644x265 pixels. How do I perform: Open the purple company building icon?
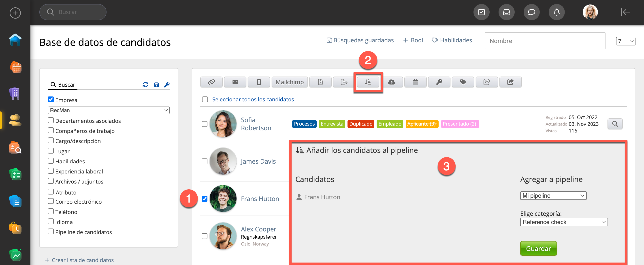pos(15,94)
